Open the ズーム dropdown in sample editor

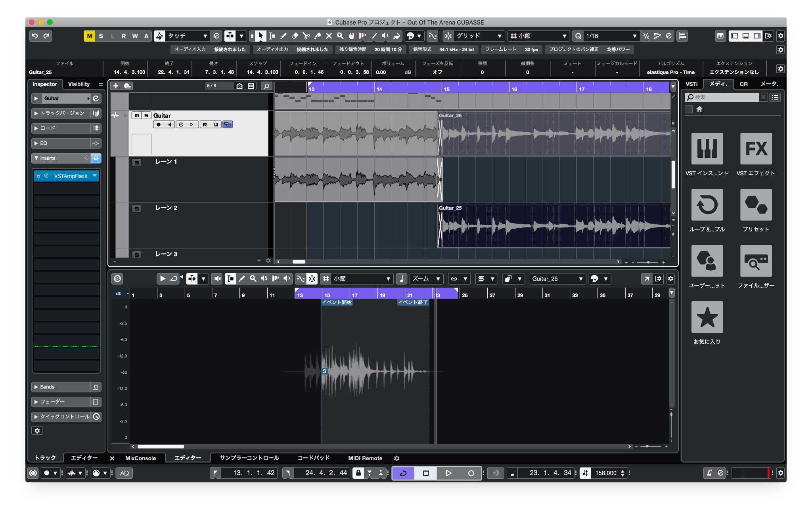coord(426,279)
